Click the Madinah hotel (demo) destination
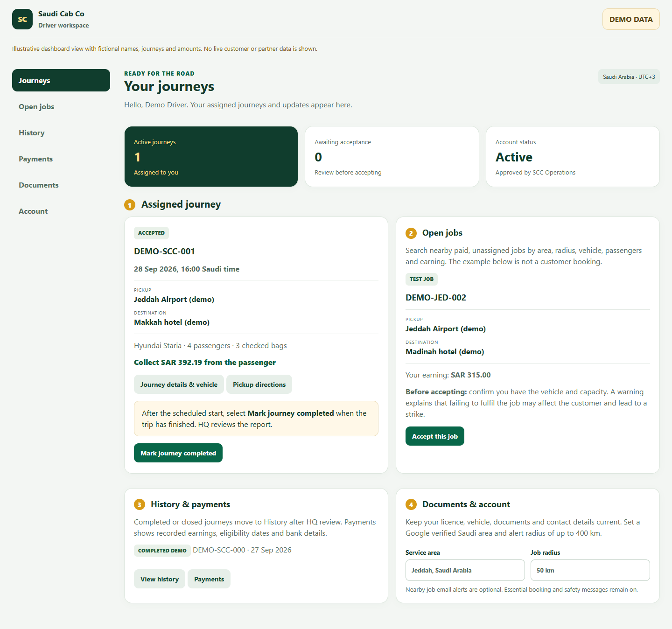Viewport: 672px width, 629px height. click(x=445, y=351)
